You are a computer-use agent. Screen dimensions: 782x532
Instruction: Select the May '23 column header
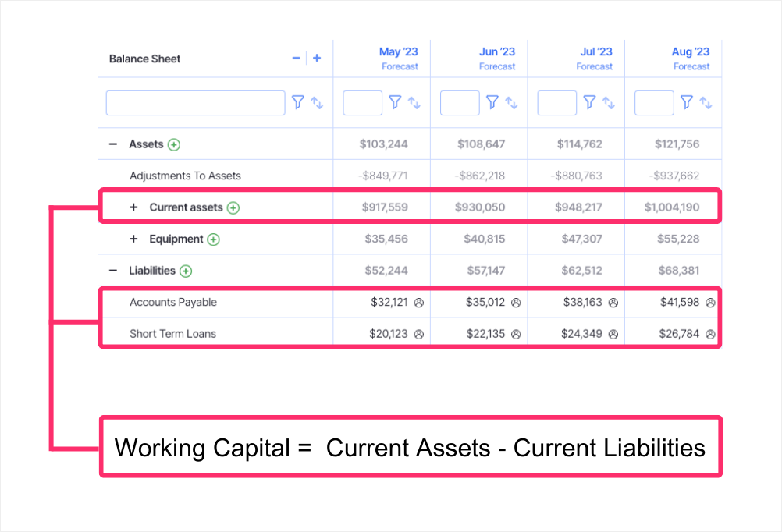pos(398,51)
